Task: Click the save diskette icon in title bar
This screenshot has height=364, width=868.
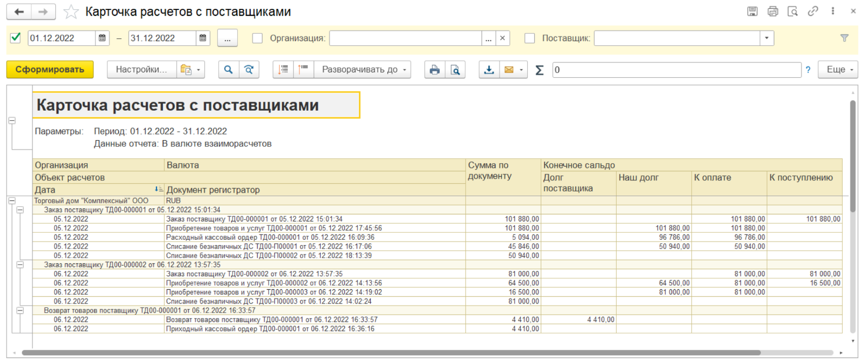Action: point(752,11)
